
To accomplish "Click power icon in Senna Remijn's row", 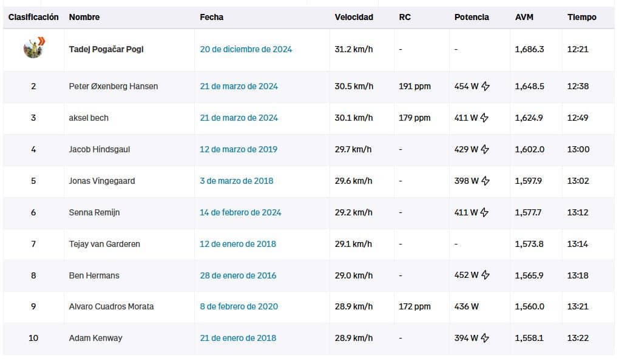I will point(484,213).
